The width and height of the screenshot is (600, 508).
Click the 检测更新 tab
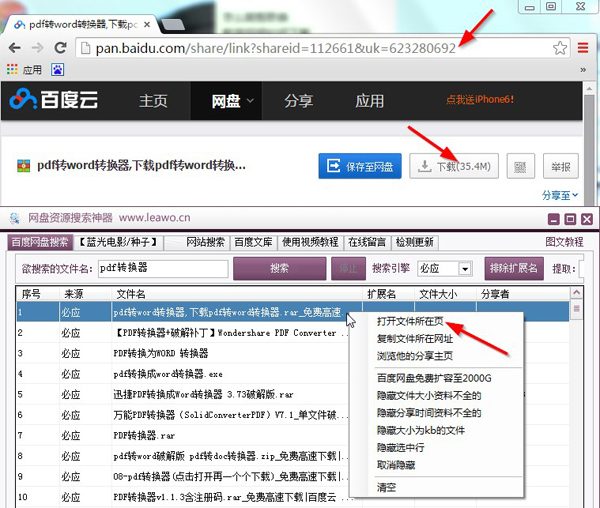415,242
